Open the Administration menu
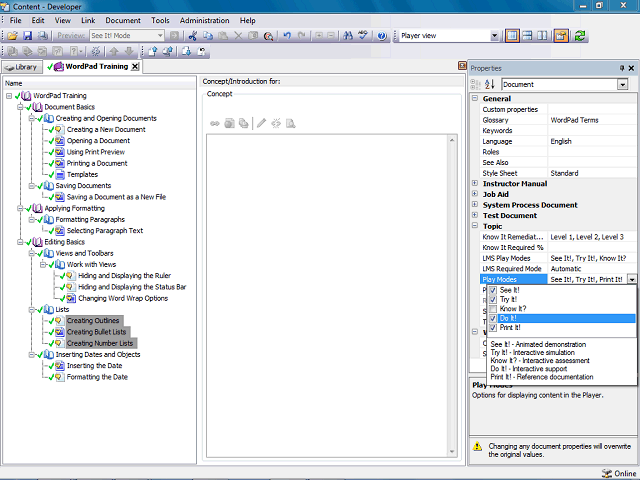This screenshot has height=480, width=640. (x=204, y=20)
